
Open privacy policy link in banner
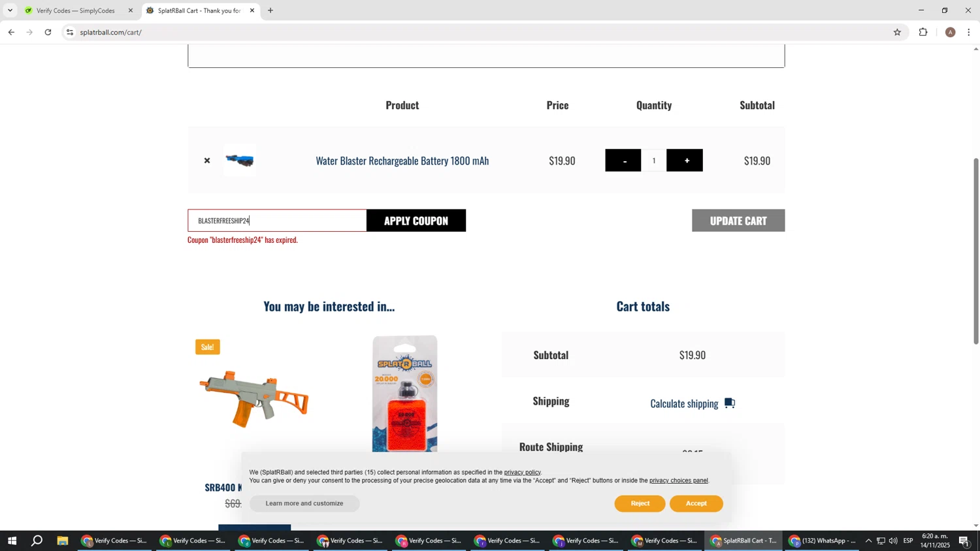(x=522, y=472)
